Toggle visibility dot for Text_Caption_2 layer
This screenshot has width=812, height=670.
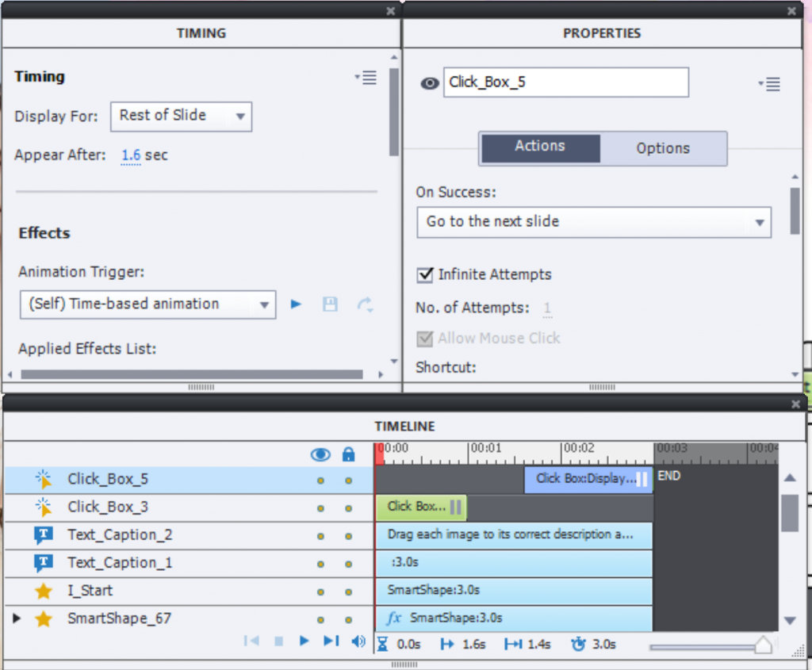320,536
